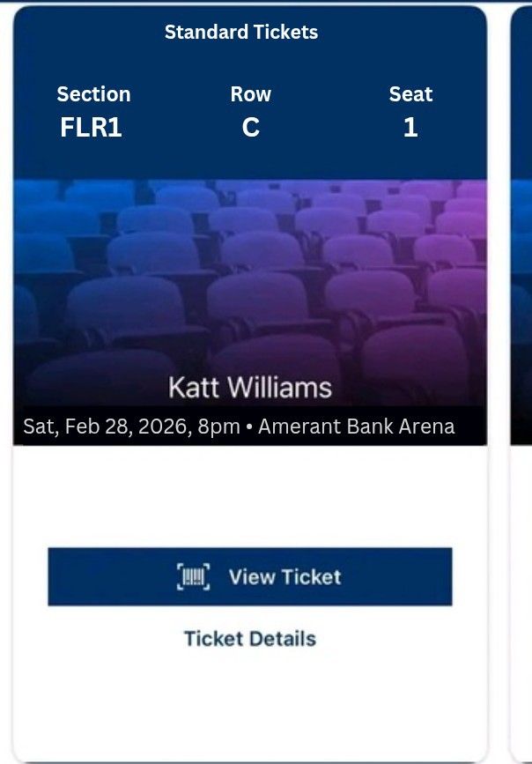
Task: Tap the Katt Williams event title
Action: pyautogui.click(x=250, y=387)
